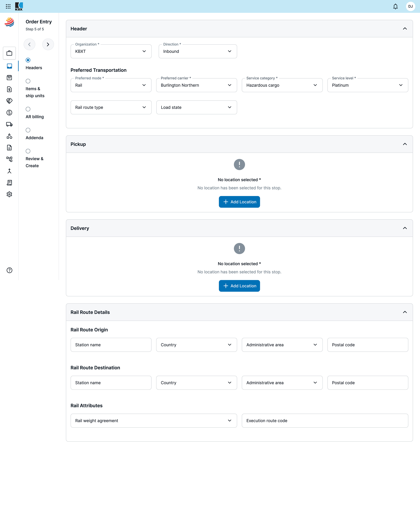Viewport: 420px width, 507px height.
Task: Open notifications bell
Action: 395,7
